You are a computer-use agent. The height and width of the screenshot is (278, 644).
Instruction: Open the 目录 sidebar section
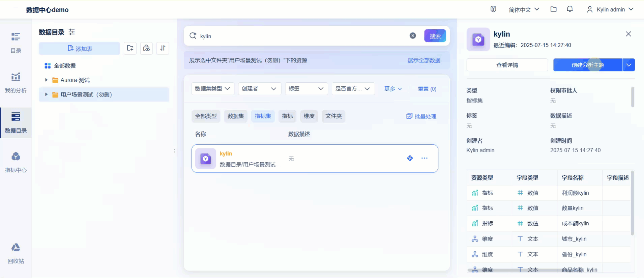pos(16,43)
